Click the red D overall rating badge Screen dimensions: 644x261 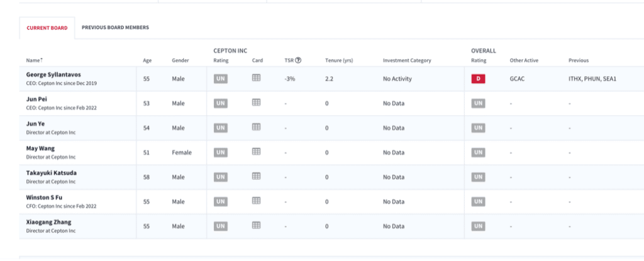[x=478, y=79]
